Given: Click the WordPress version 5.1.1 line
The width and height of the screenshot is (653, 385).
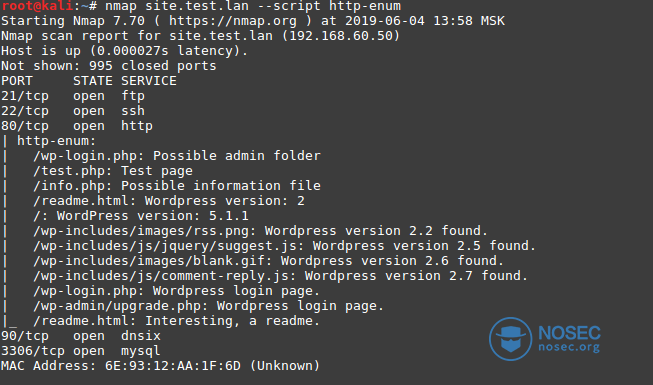Looking at the screenshot, I should pos(141,216).
